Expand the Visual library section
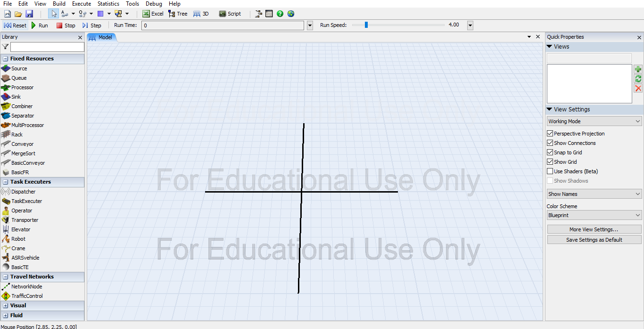This screenshot has height=329, width=644. 6,305
